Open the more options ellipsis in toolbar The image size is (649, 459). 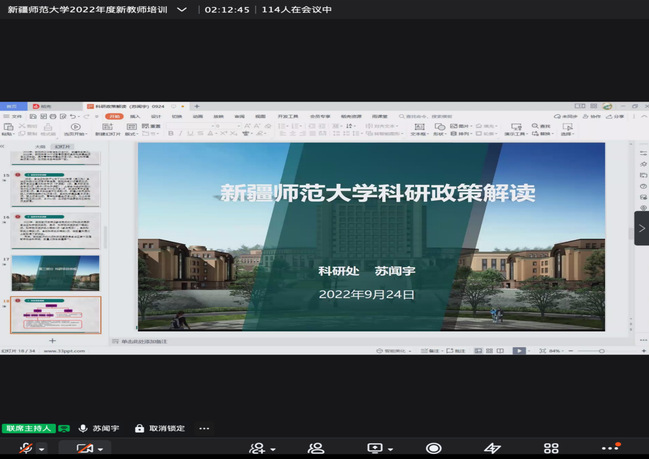(x=609, y=449)
